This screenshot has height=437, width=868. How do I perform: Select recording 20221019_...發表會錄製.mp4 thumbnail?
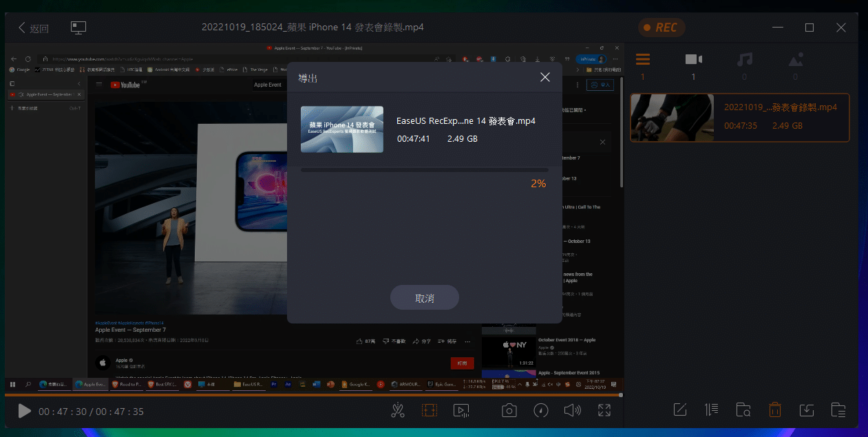[672, 118]
